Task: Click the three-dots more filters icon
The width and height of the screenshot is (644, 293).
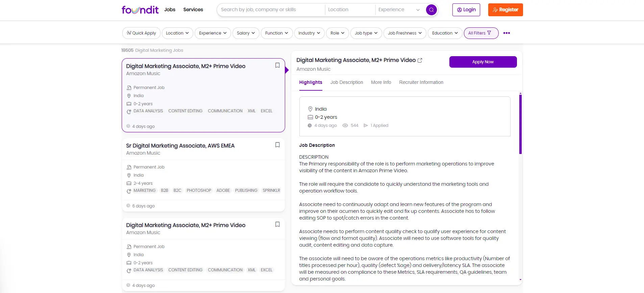Action: coord(506,33)
